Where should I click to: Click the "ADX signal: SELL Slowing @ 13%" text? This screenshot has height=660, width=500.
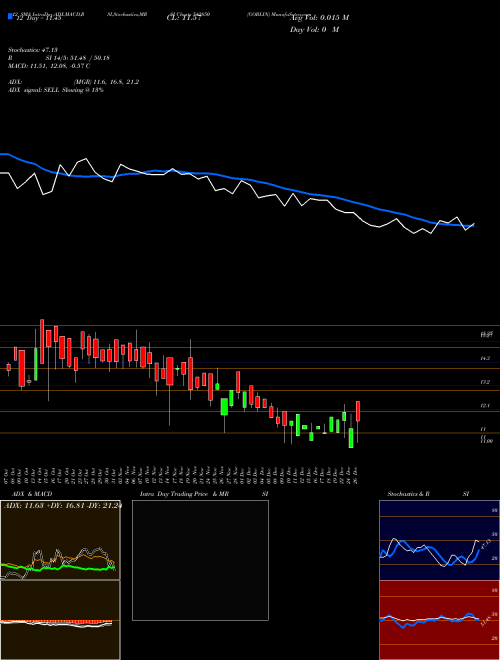[56, 90]
